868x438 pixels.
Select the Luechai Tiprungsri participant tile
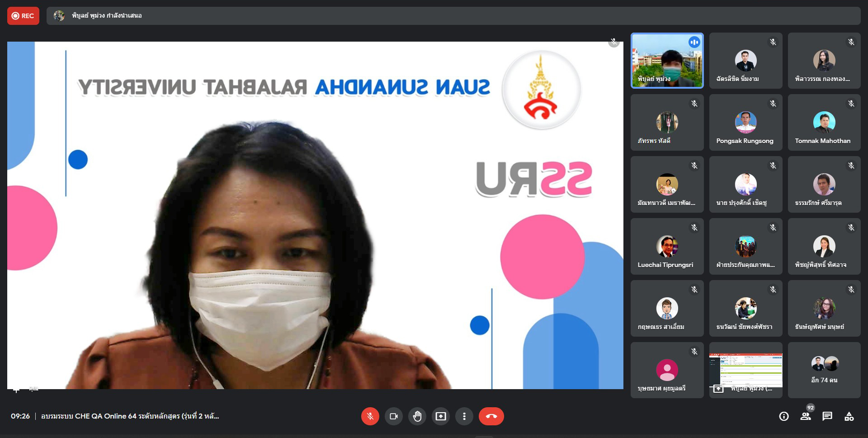pos(667,247)
